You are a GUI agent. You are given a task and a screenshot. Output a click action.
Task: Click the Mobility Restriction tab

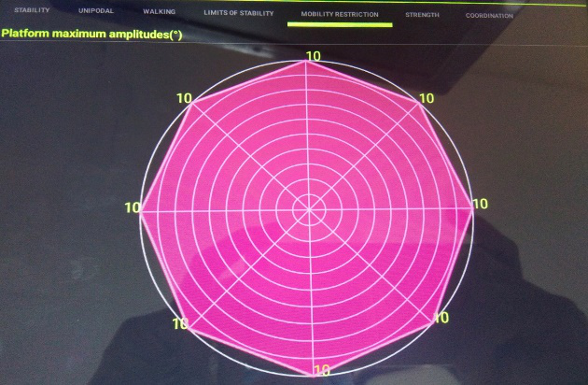(x=339, y=15)
